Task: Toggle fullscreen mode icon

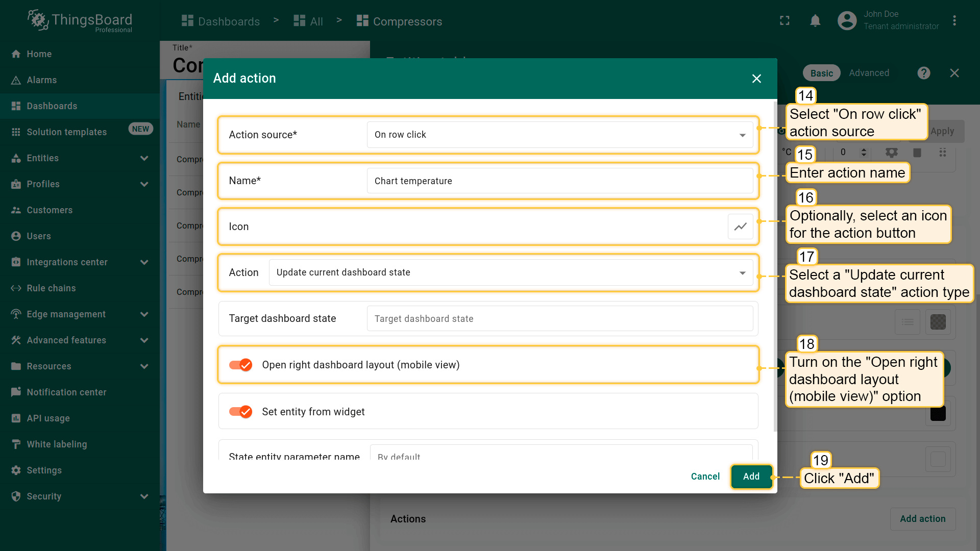Action: pyautogui.click(x=785, y=21)
